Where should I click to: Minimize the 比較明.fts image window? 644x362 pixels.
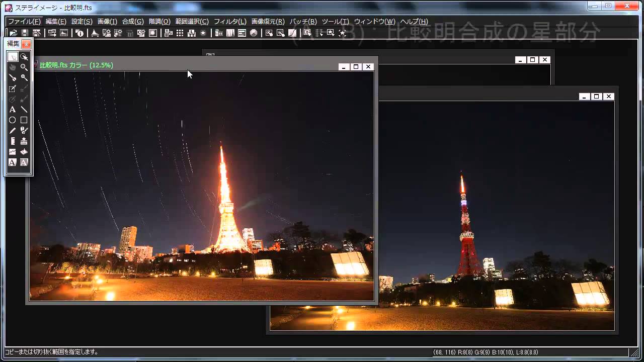pos(344,66)
